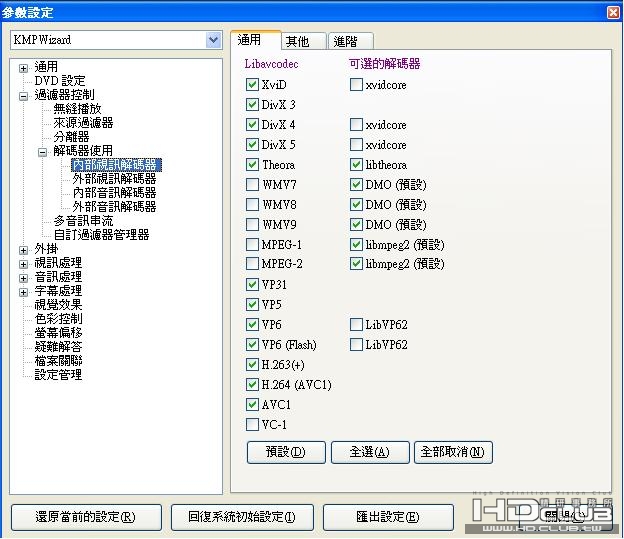The height and width of the screenshot is (539, 624).
Task: Click the 還原當前的設定(R) button
Action: click(86, 517)
